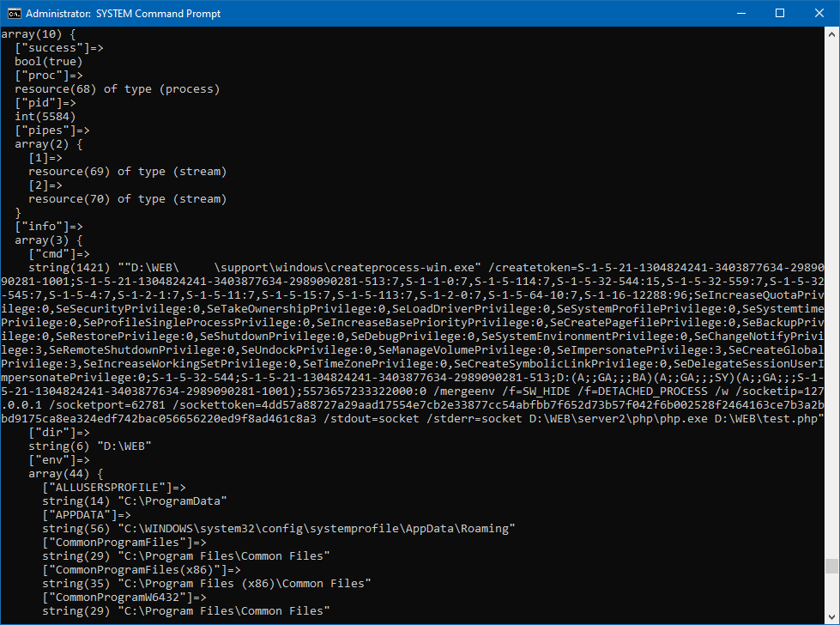Click the 'array(44) {' line
840x625 pixels.
66,473
